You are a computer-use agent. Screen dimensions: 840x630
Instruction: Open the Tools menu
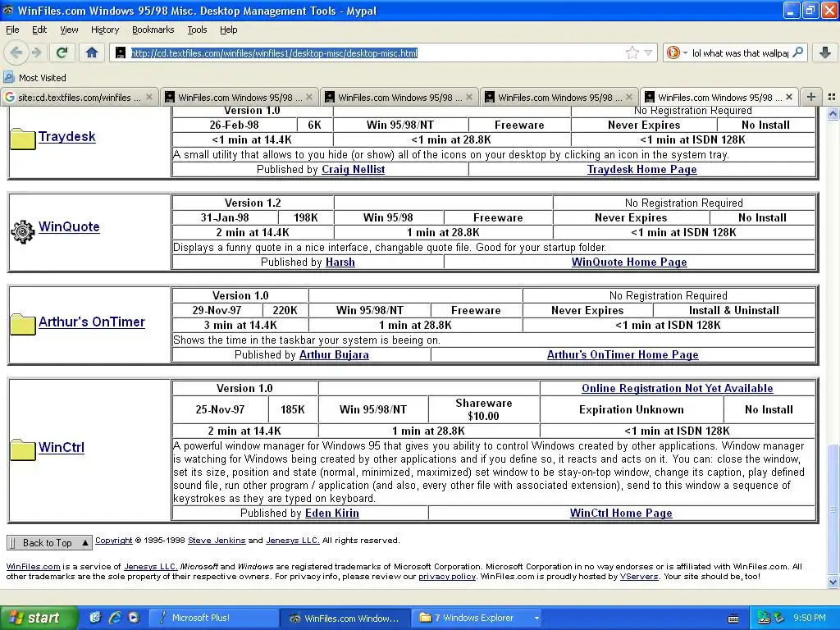tap(197, 30)
